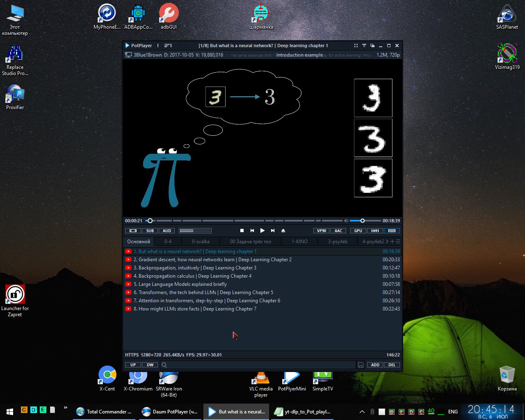Click the fullscreen icon in title bar
Screen dimensions: 525x420
coord(356,46)
